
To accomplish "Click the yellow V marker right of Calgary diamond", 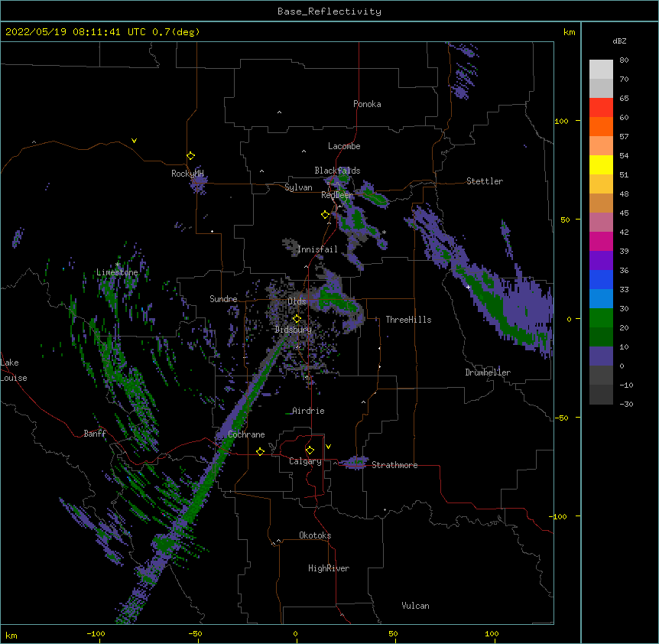I will pos(328,447).
